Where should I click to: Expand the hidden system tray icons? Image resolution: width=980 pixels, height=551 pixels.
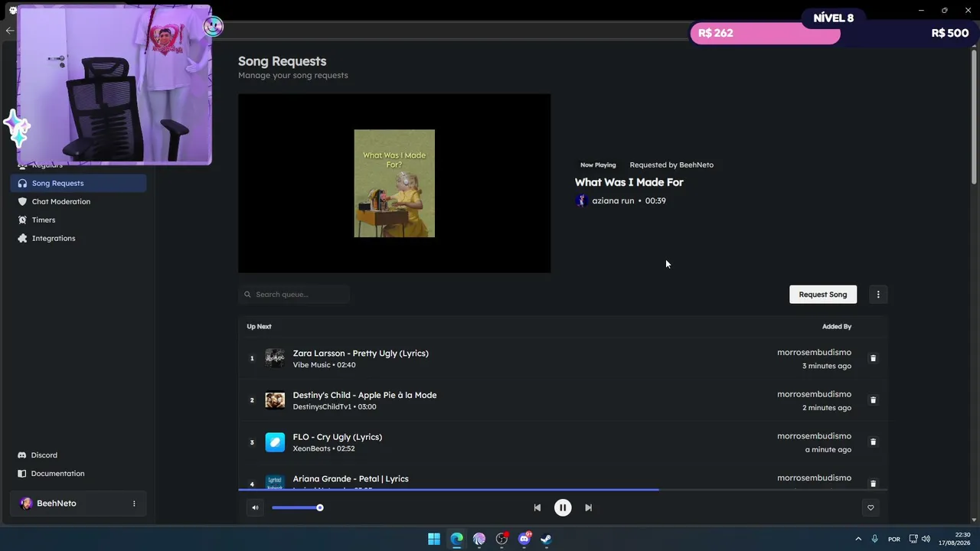[858, 539]
